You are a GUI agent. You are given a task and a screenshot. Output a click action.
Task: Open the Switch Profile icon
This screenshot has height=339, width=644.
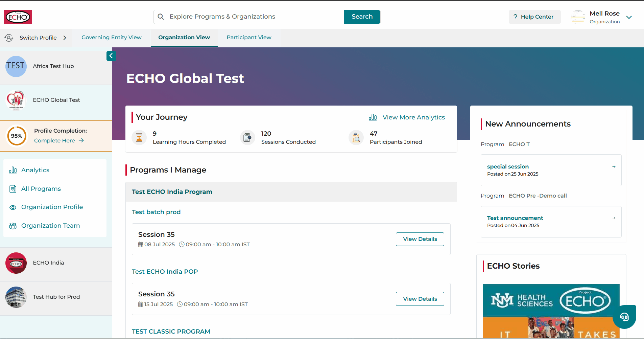click(x=9, y=38)
